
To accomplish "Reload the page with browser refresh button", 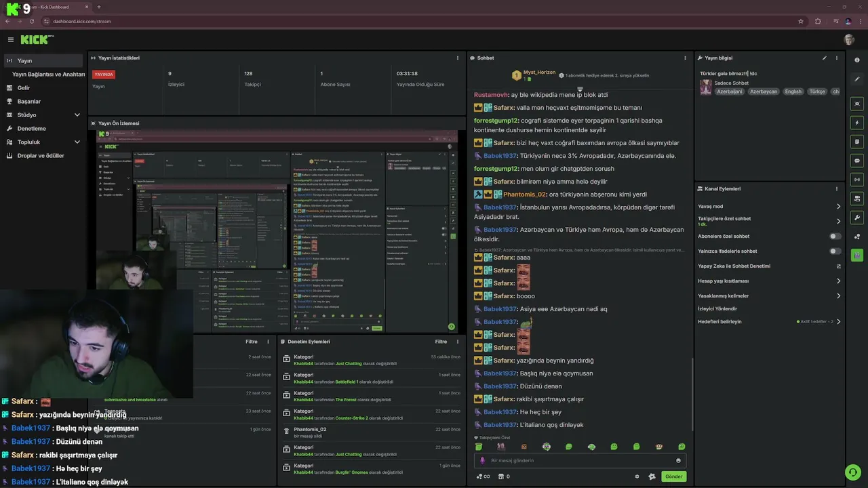I will 31,21.
